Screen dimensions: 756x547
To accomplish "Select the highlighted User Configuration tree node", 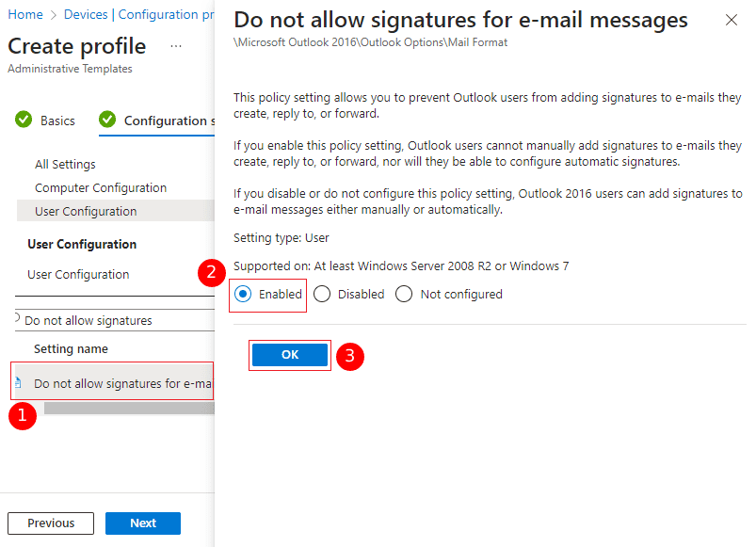I will (x=86, y=211).
